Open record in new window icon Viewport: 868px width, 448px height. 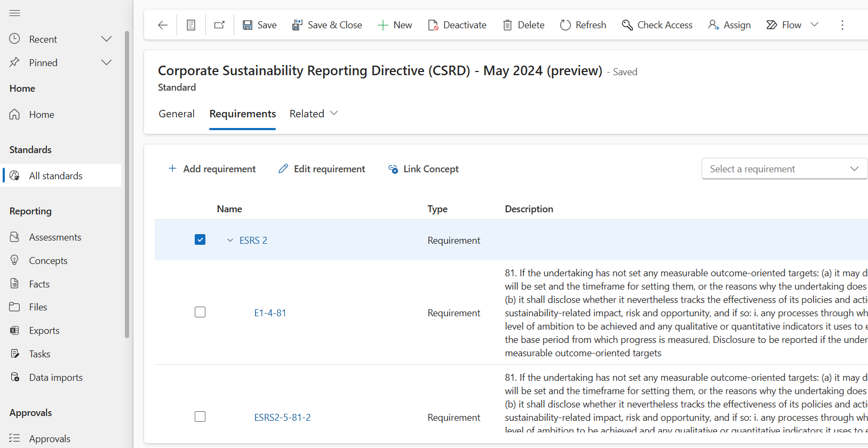(x=219, y=25)
